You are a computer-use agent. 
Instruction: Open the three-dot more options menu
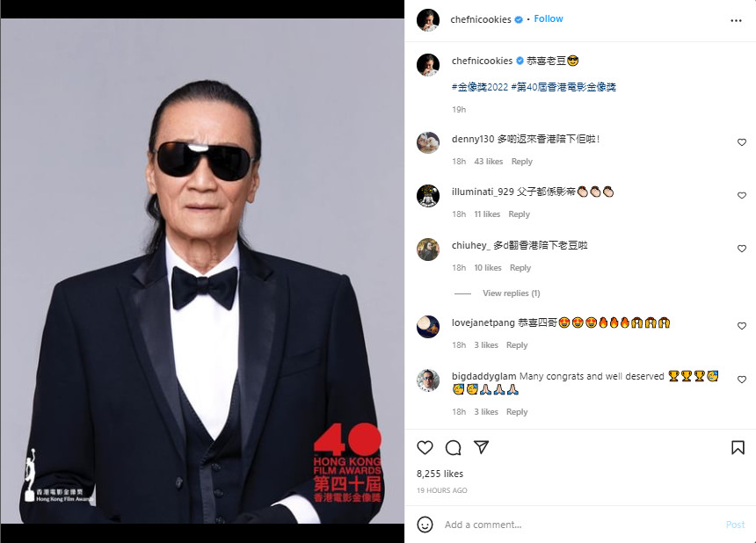click(x=736, y=20)
